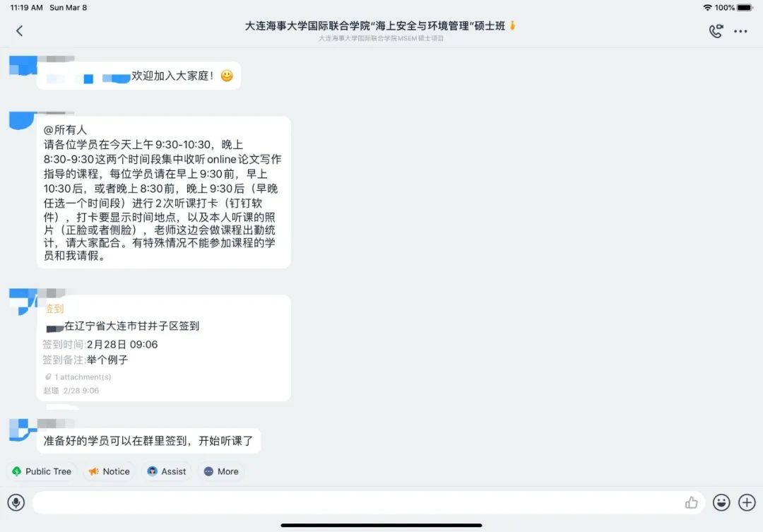Tap the microphone voice input icon
The height and width of the screenshot is (532, 763).
[16, 502]
